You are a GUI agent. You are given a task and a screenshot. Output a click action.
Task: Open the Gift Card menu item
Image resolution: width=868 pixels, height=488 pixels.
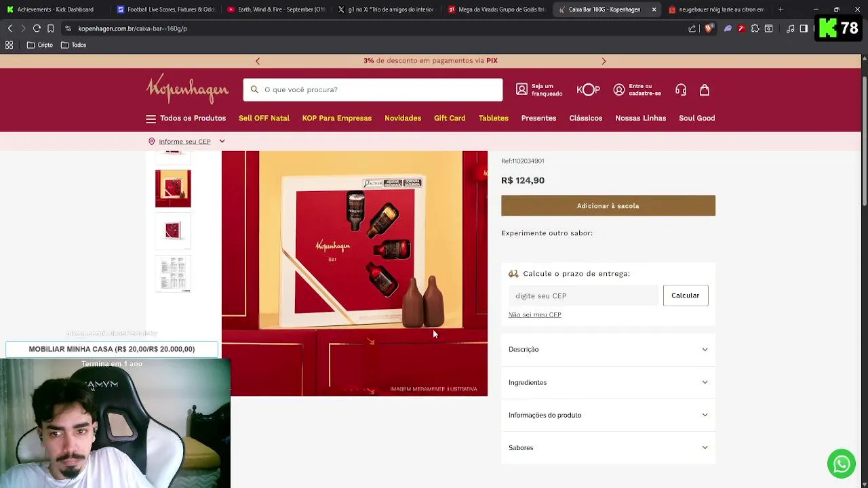click(450, 118)
